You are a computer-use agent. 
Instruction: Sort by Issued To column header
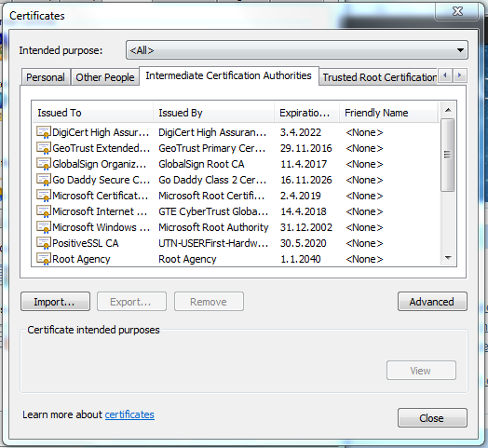(x=92, y=113)
